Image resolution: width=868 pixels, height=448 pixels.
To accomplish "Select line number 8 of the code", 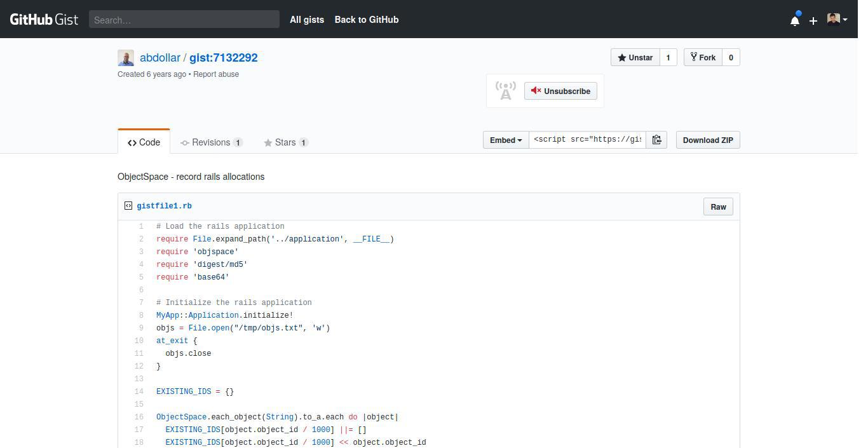I will 140,315.
